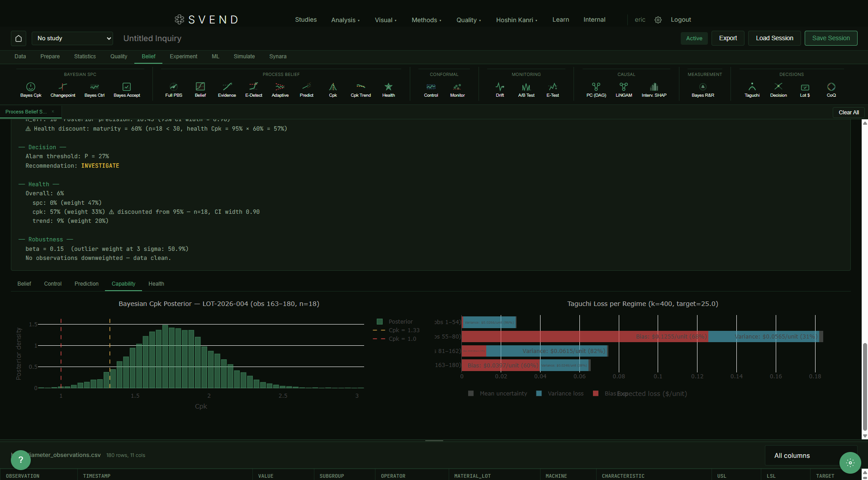Image resolution: width=868 pixels, height=480 pixels.
Task: Close the Process Belief session tab
Action: (52, 112)
